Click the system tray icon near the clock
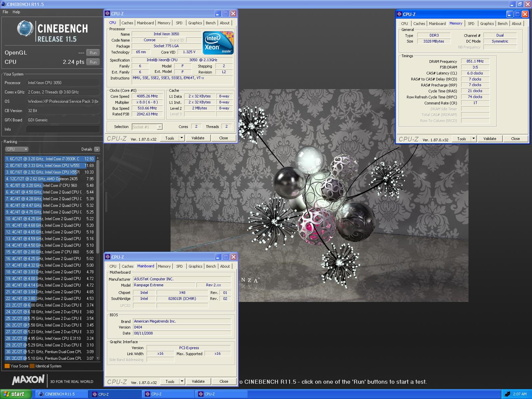 507,394
